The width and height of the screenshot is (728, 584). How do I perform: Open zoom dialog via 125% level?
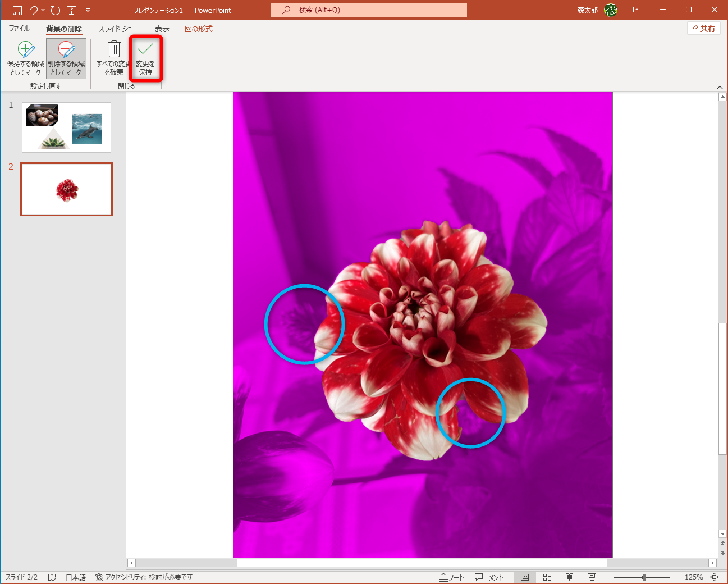(694, 577)
